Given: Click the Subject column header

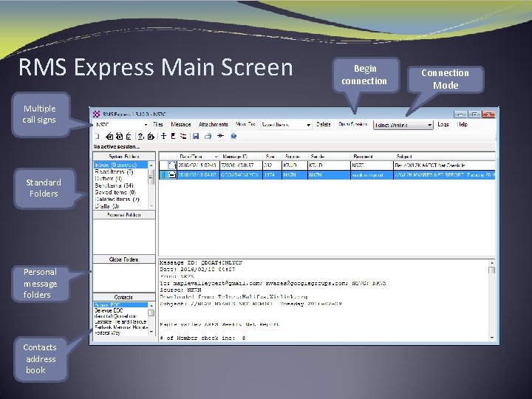Looking at the screenshot, I should [x=444, y=157].
